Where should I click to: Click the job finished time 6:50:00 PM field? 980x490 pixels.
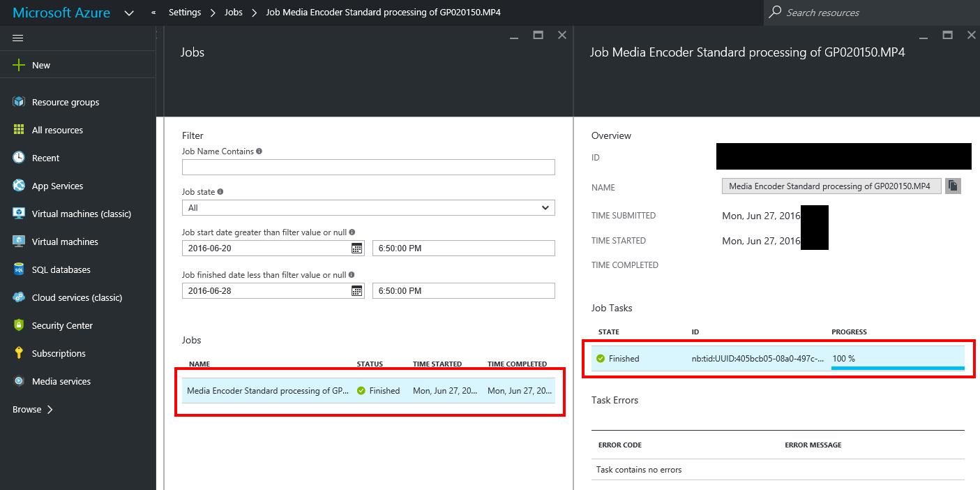[464, 291]
